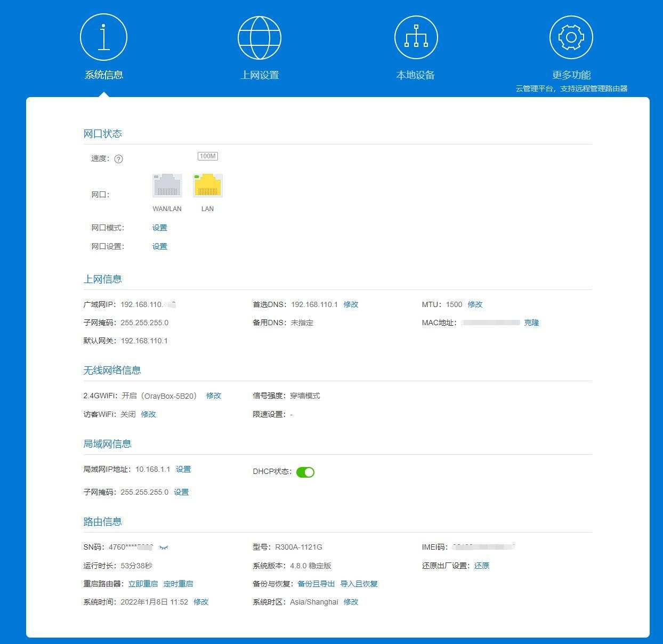Click the LAN IP value 10.168.1.1

153,469
